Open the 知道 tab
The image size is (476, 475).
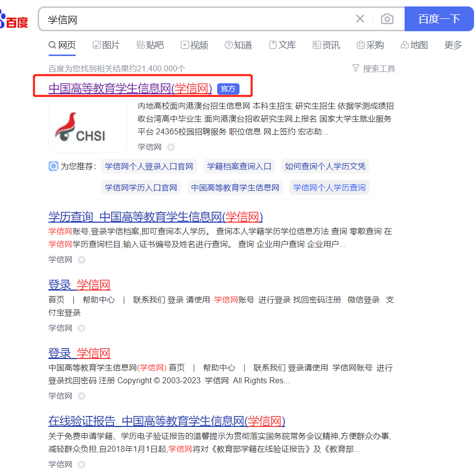tap(238, 45)
